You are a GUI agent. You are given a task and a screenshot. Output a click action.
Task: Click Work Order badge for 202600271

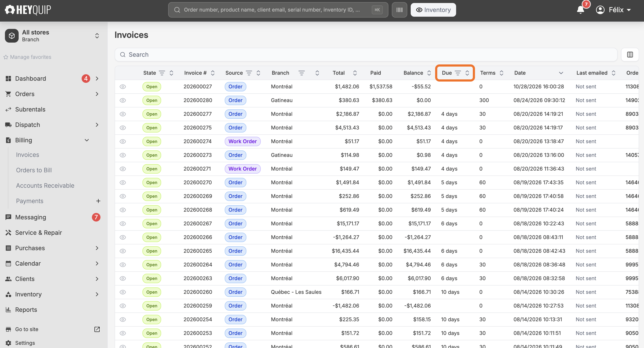[243, 169]
